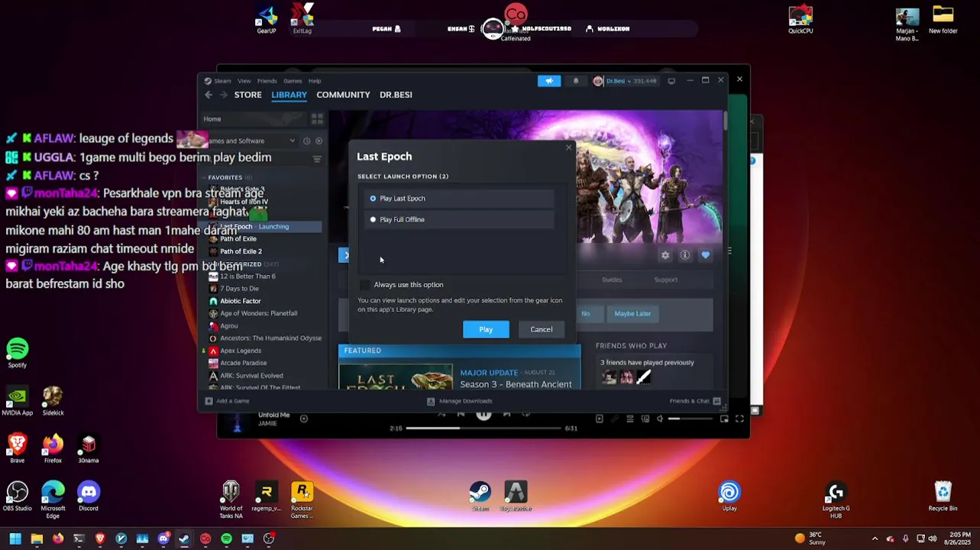
Task: Switch to the Store tab
Action: (247, 95)
